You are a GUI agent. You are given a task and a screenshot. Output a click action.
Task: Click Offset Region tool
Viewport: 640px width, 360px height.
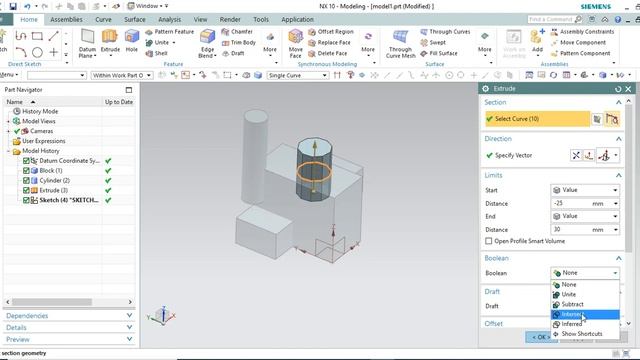pyautogui.click(x=331, y=32)
